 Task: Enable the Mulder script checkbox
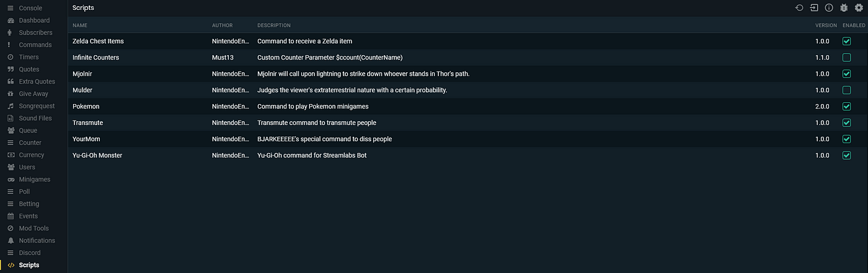pos(846,90)
